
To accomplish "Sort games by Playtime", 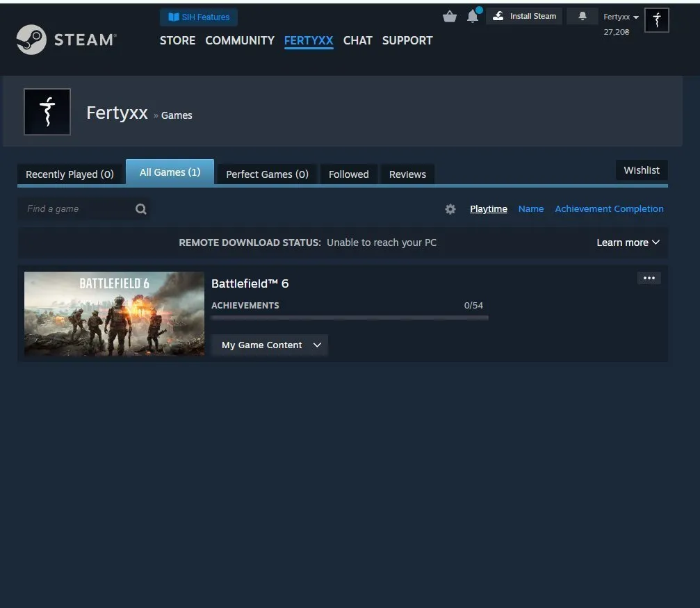I will coord(489,209).
